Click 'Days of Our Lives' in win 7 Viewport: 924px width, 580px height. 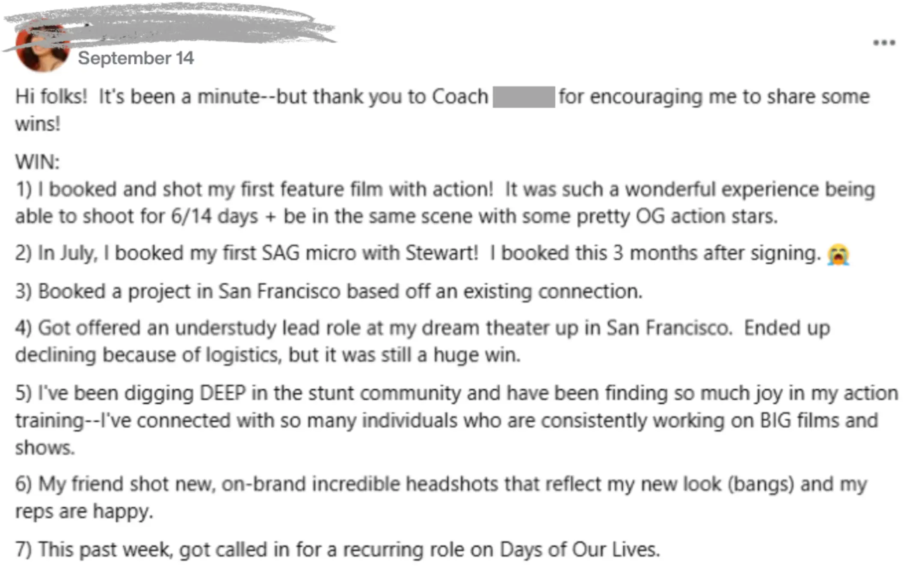579,550
